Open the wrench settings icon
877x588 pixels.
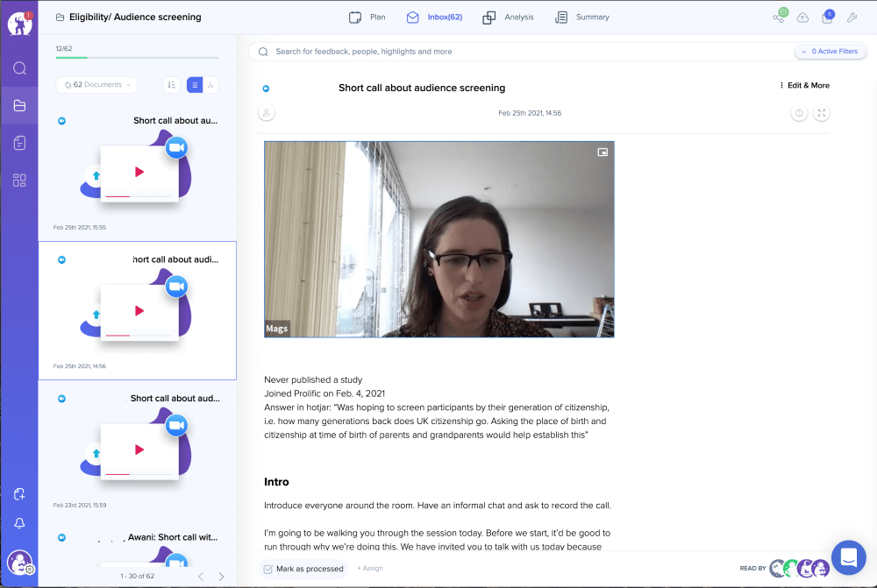(852, 18)
